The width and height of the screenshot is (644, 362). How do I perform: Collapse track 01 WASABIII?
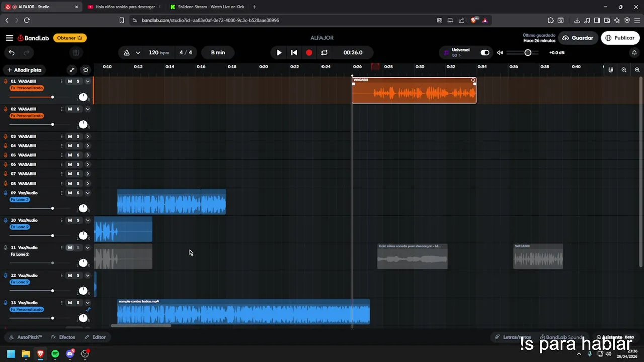[87, 81]
